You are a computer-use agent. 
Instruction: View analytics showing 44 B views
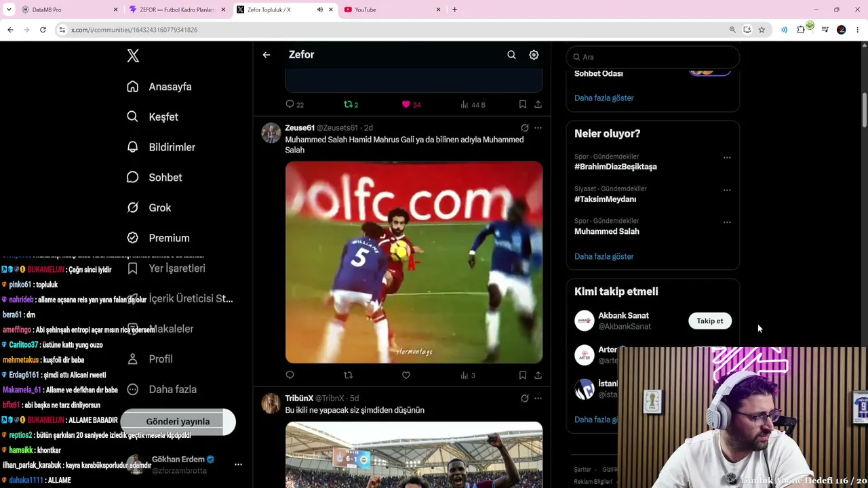(473, 104)
